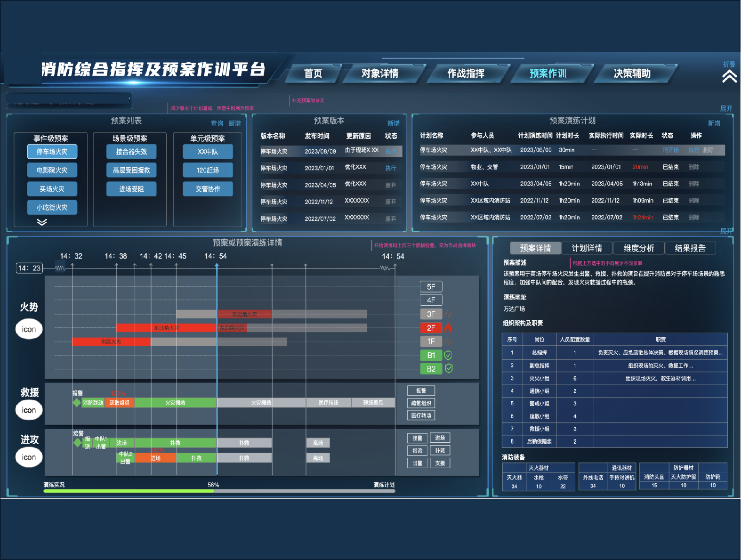Open the 作战指挥 navigation tab
Screen dimensions: 741x560
click(466, 73)
